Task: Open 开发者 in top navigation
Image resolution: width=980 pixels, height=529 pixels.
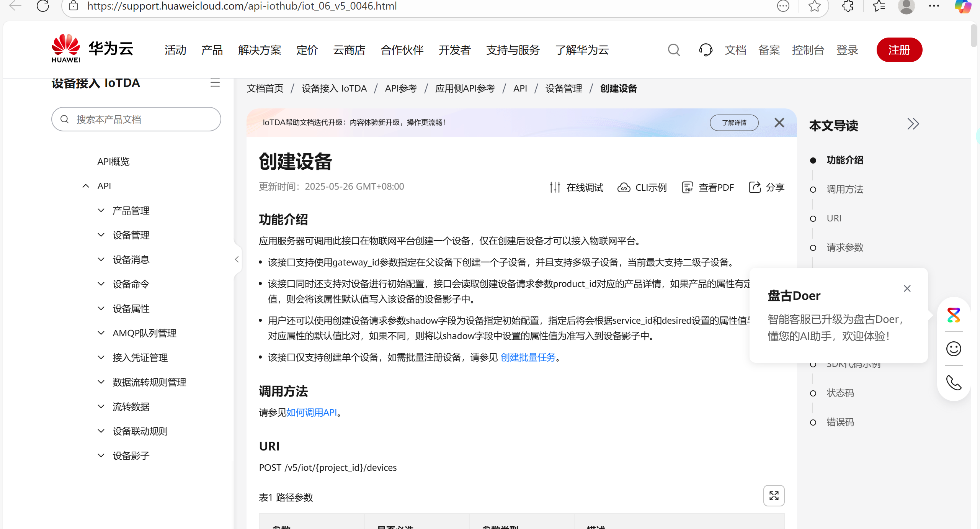Action: 455,50
